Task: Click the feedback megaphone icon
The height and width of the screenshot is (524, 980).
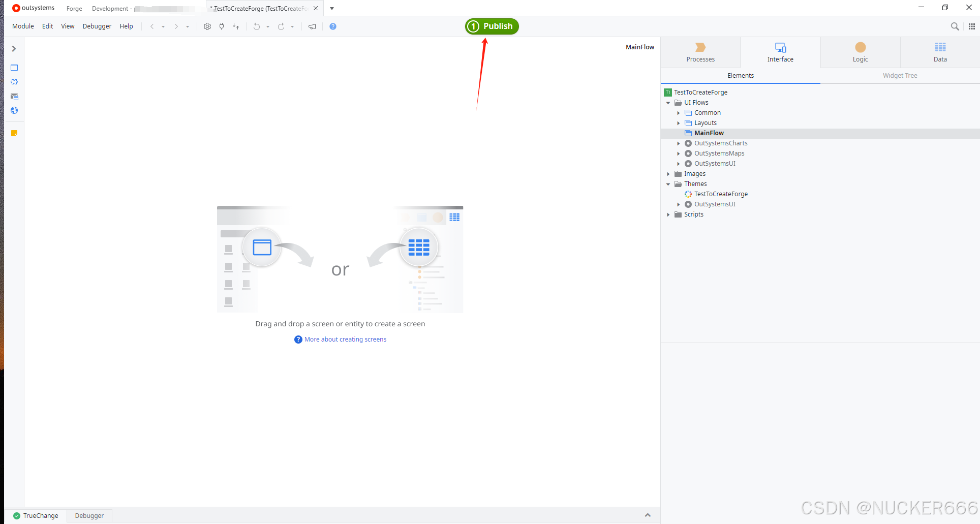Action: point(312,26)
